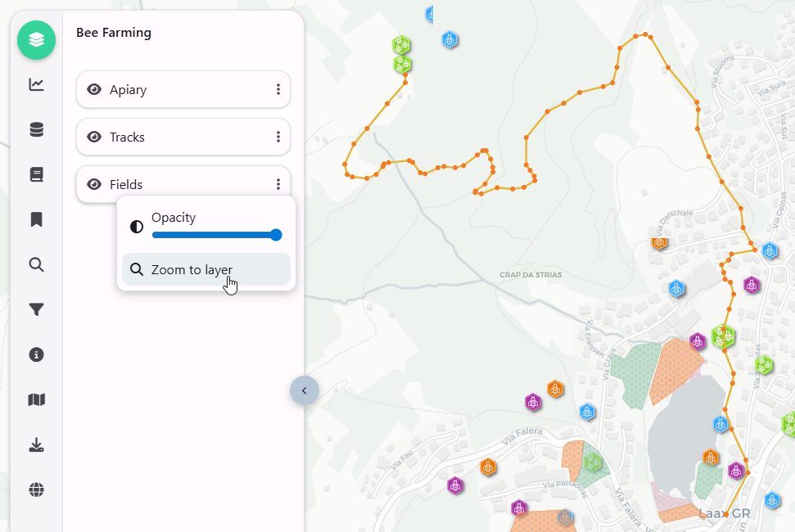Viewport: 795px width, 532px height.
Task: Open the book icon in sidebar
Action: 36,174
